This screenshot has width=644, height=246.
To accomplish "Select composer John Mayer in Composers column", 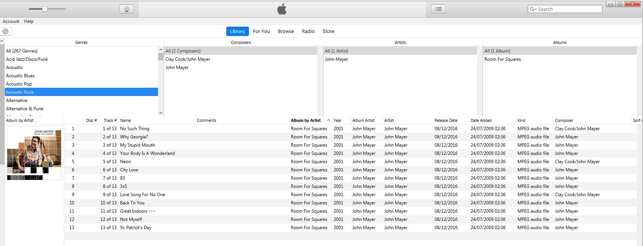I will pyautogui.click(x=241, y=67).
